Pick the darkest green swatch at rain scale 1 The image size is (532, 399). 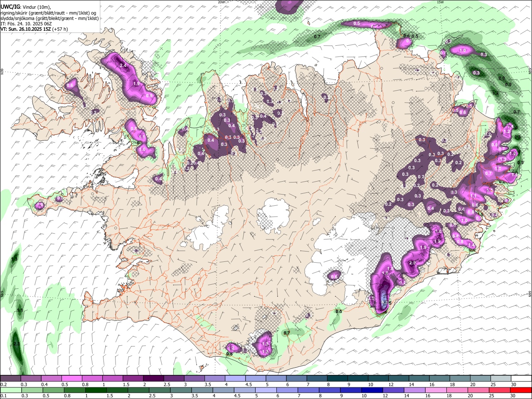coord(96,390)
